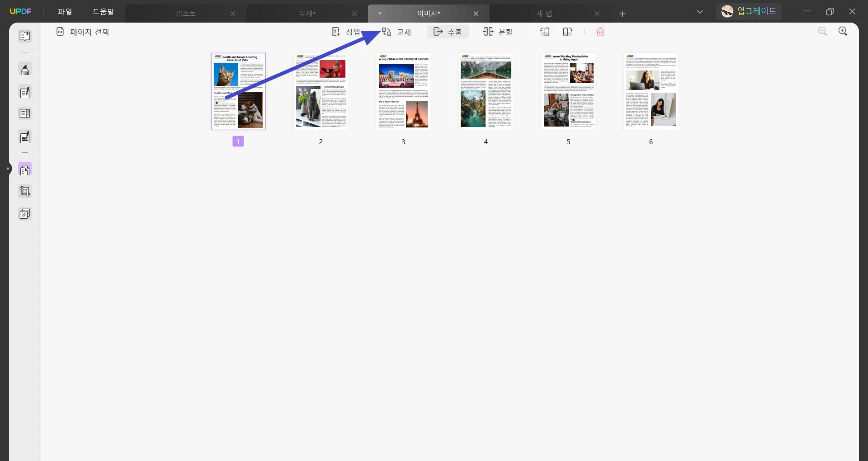Click the 업그레이드 upgrade button
Screen dimensions: 868x461
(x=749, y=11)
